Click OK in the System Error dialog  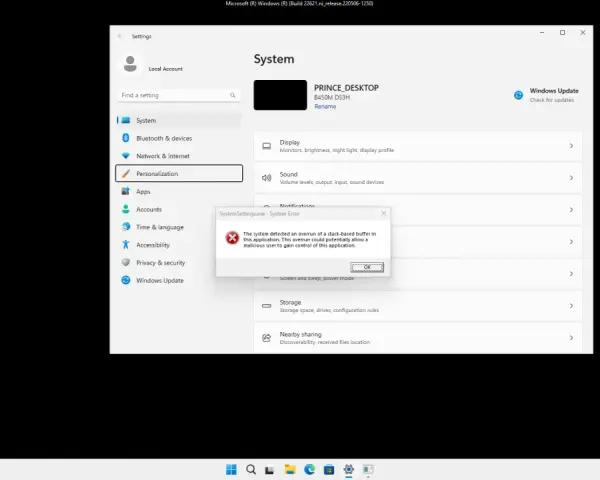coord(367,267)
